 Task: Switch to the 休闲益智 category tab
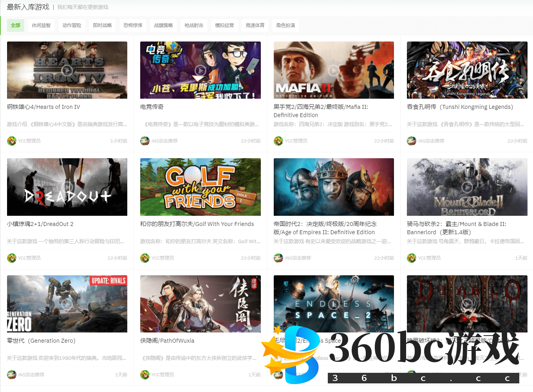41,25
